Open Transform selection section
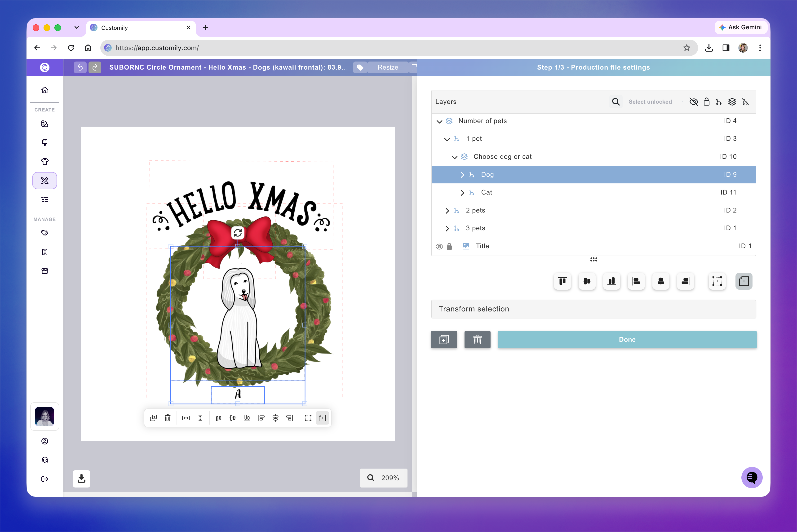 pyautogui.click(x=593, y=309)
